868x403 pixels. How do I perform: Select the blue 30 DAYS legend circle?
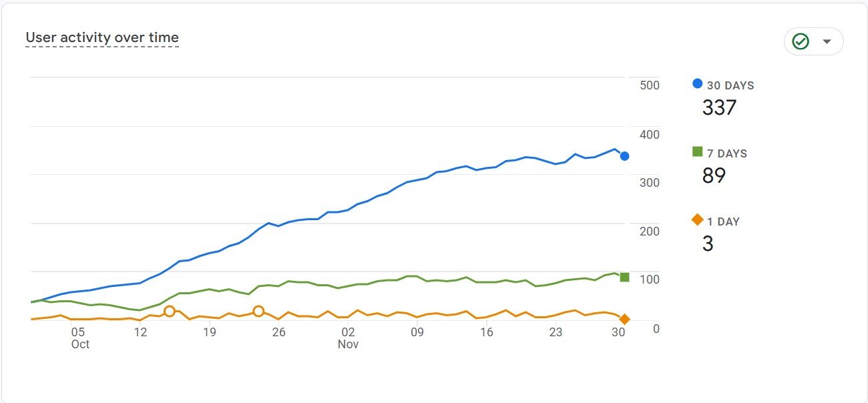coord(696,85)
